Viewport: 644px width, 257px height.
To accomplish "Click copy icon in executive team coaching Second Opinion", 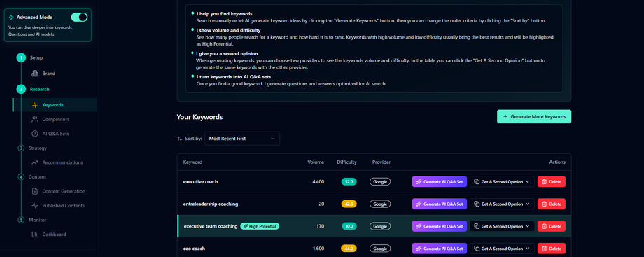I will pos(477,226).
